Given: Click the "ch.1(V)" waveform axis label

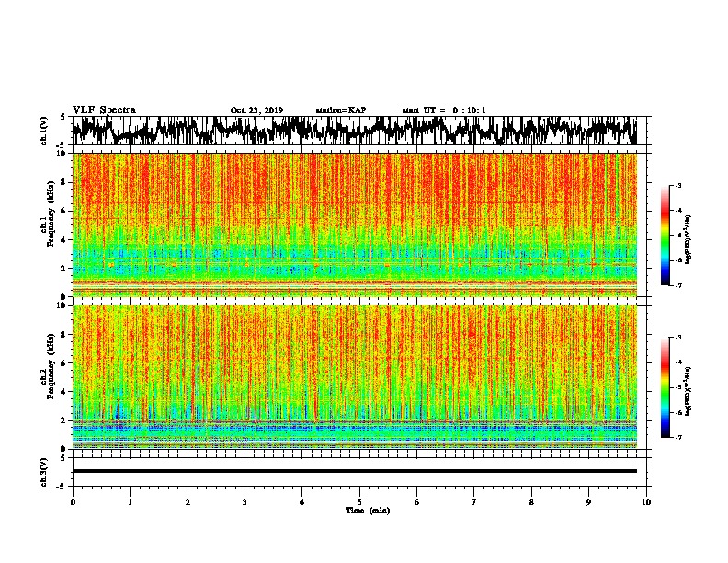Looking at the screenshot, I should click(44, 131).
